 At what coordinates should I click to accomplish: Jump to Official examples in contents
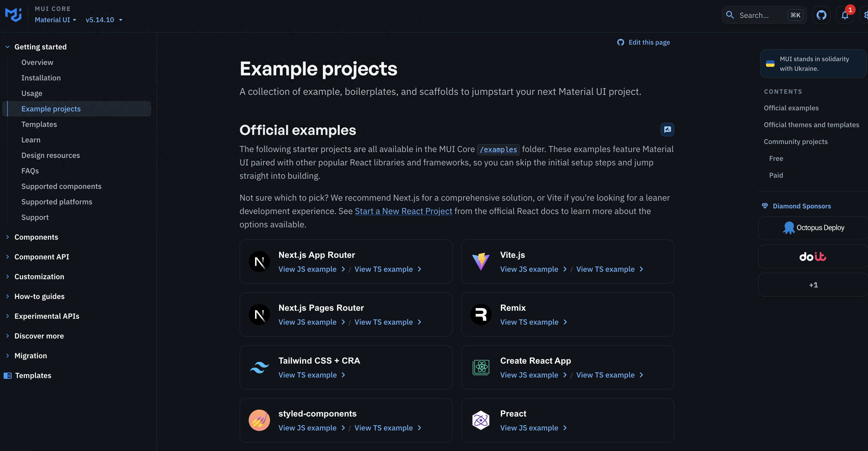click(x=791, y=108)
